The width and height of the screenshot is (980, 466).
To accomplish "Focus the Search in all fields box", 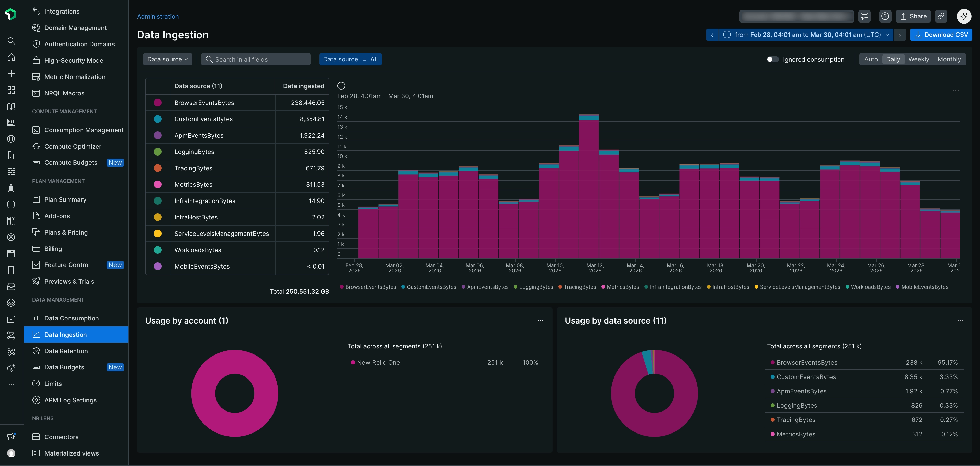I will click(256, 59).
